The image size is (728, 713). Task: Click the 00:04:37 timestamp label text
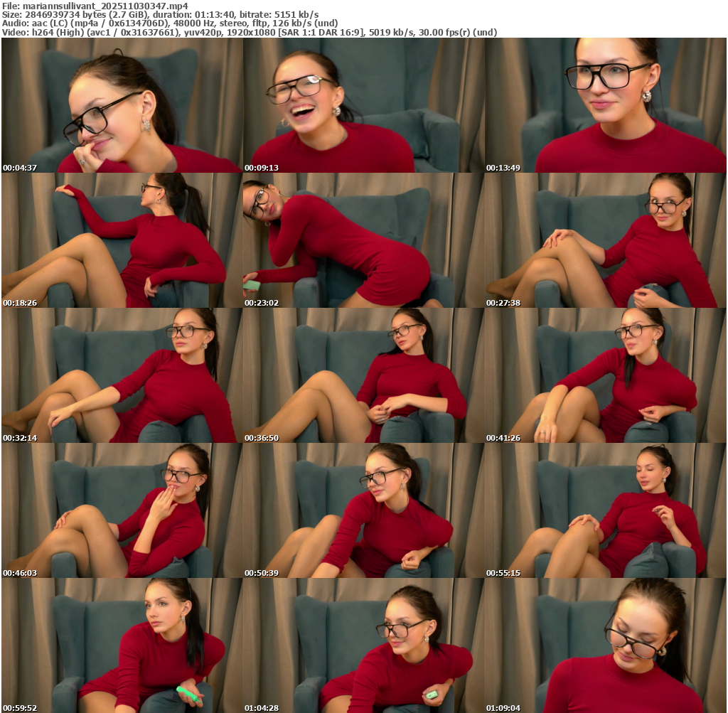(x=20, y=168)
